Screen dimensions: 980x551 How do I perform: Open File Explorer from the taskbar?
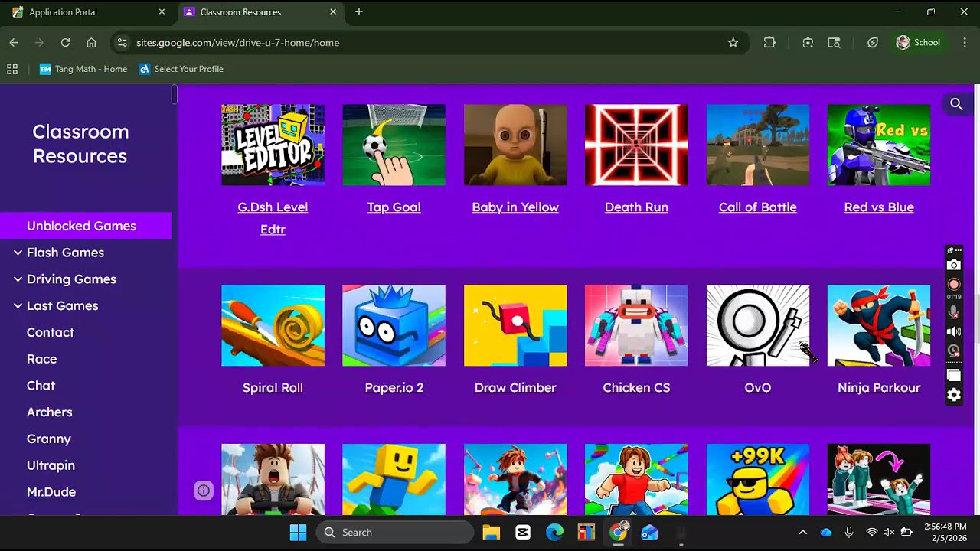coord(491,533)
